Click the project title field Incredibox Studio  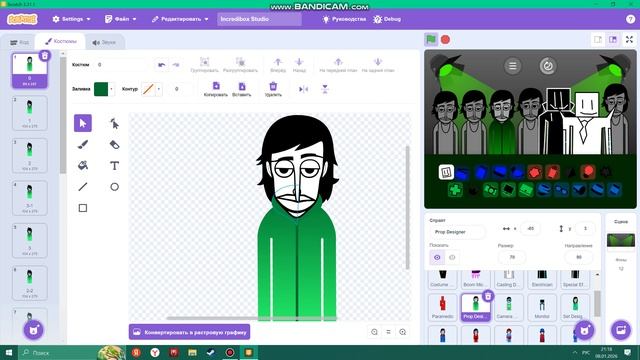(259, 19)
